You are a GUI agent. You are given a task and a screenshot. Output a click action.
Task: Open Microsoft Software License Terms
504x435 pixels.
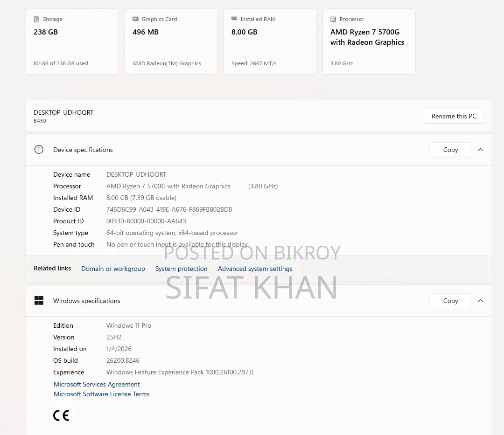coord(102,394)
